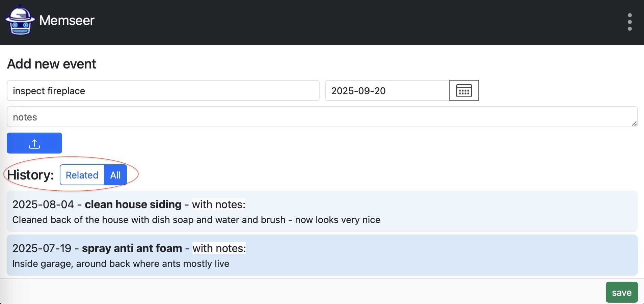Click the blue upload attachment button

point(34,143)
